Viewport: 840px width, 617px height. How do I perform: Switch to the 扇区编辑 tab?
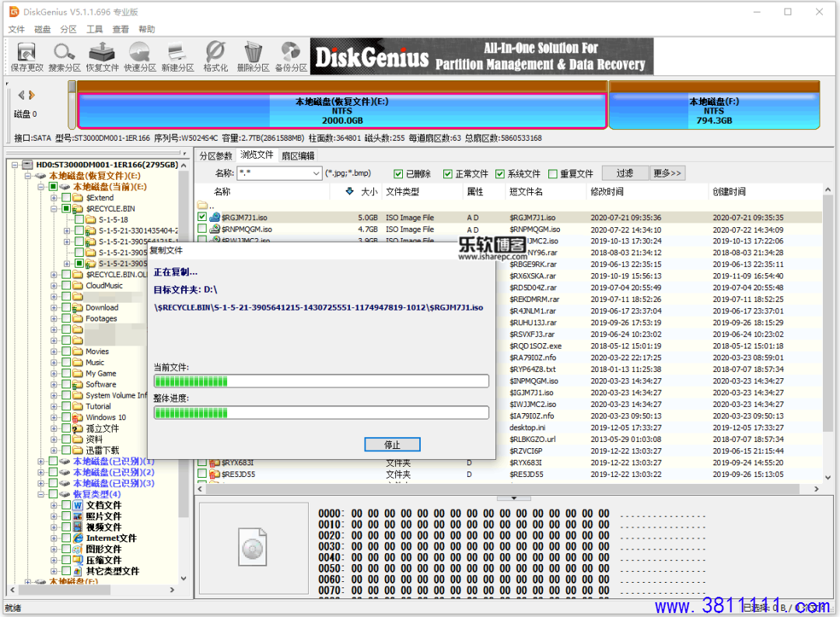[x=299, y=156]
